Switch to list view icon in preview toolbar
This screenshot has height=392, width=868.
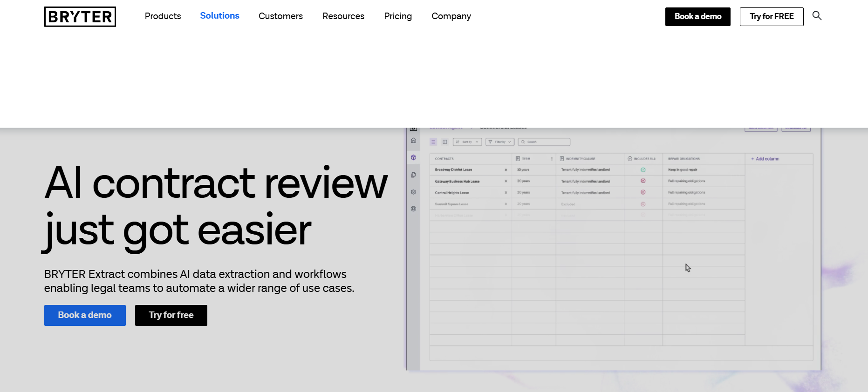pyautogui.click(x=433, y=142)
